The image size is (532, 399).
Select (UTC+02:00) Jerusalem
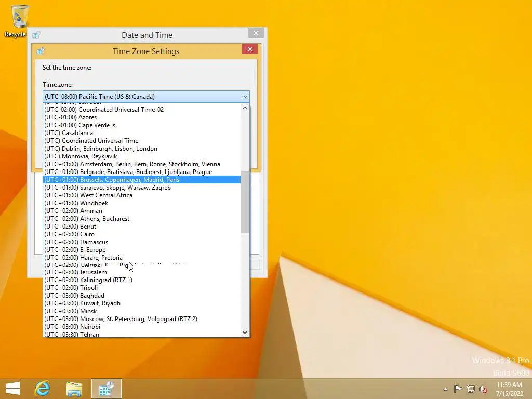142,272
